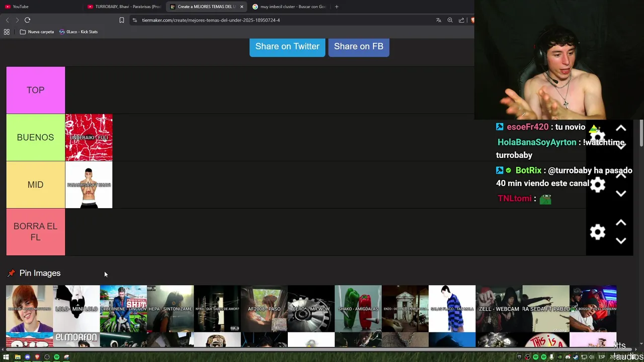Open Windows Start menu

pos(7,357)
